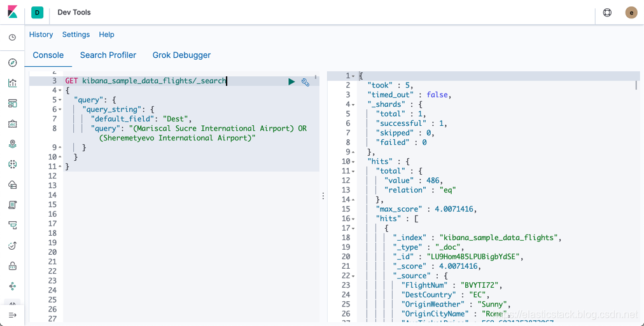Viewport: 644px width, 326px height.
Task: Click the "value" : 486 line
Action: click(x=414, y=180)
